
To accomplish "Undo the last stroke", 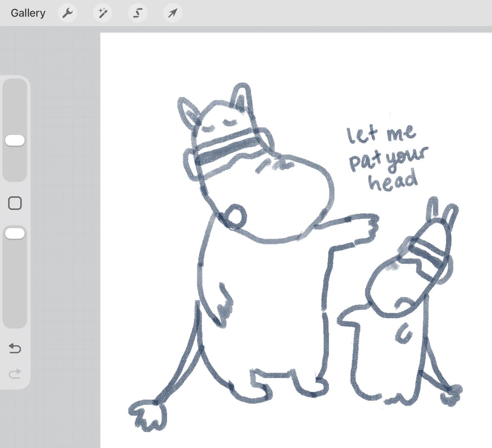I will 15,348.
